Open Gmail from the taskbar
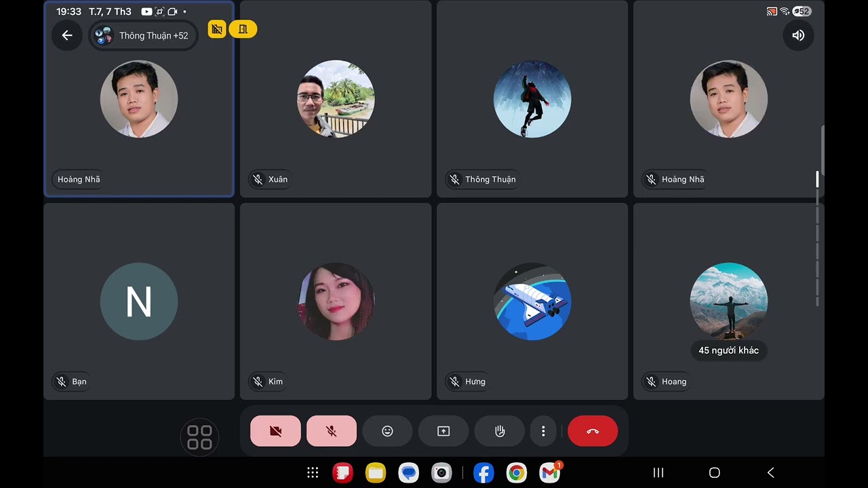Viewport: 868px width, 488px height. 550,472
